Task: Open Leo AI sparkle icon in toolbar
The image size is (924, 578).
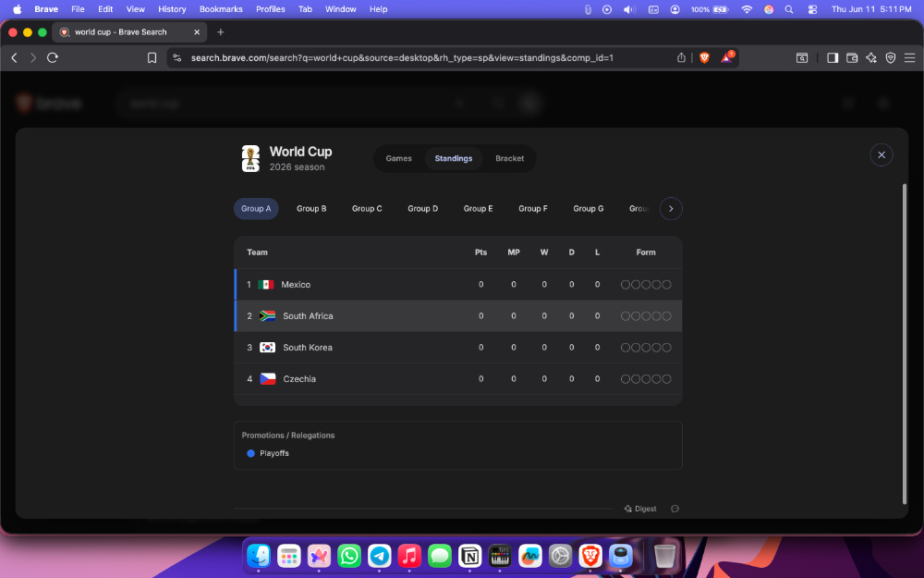Action: [x=871, y=57]
